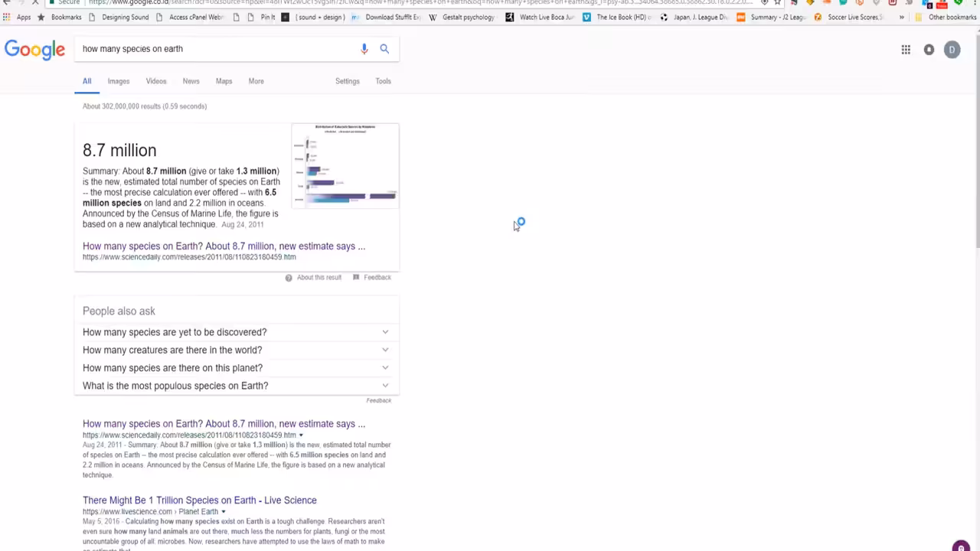
Task: Open the Other bookmarks folder
Action: click(x=946, y=17)
